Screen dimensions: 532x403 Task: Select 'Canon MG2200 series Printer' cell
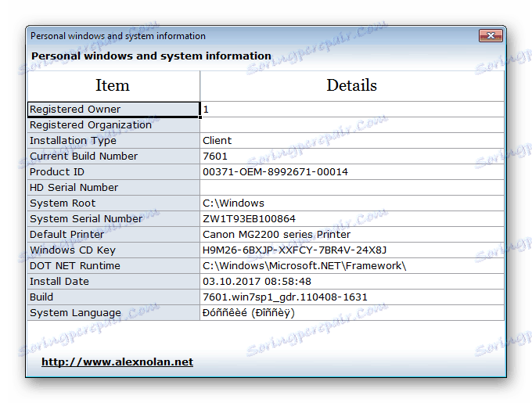(x=352, y=235)
